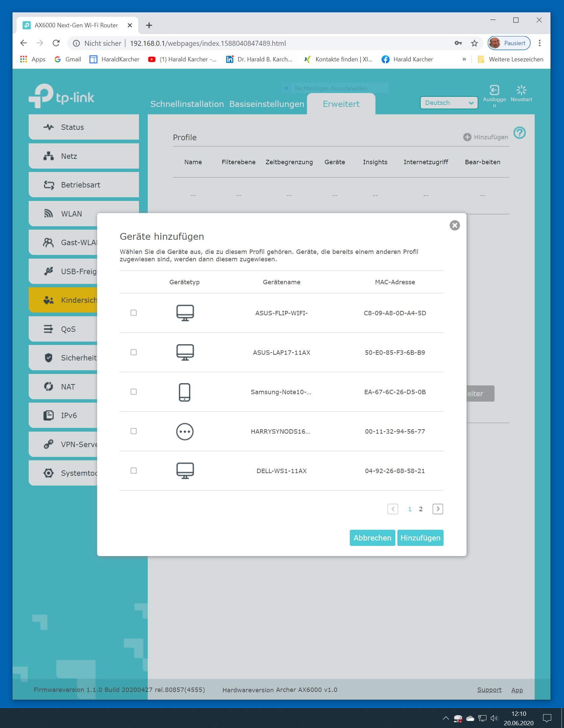Open the Support link in the footer
The image size is (564, 728).
point(489,690)
